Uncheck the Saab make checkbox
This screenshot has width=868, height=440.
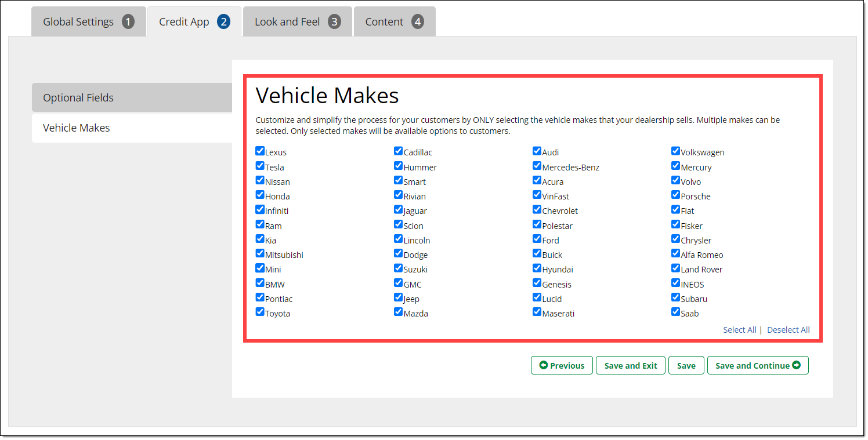pos(676,312)
